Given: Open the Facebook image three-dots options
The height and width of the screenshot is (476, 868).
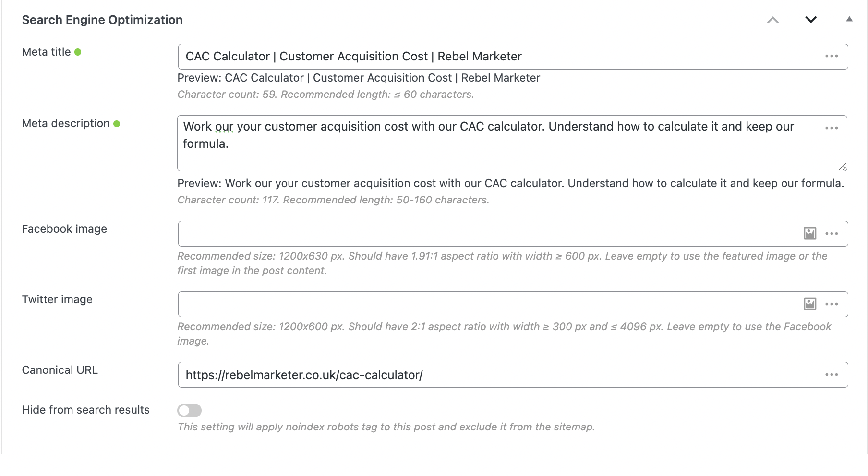Looking at the screenshot, I should pos(832,234).
